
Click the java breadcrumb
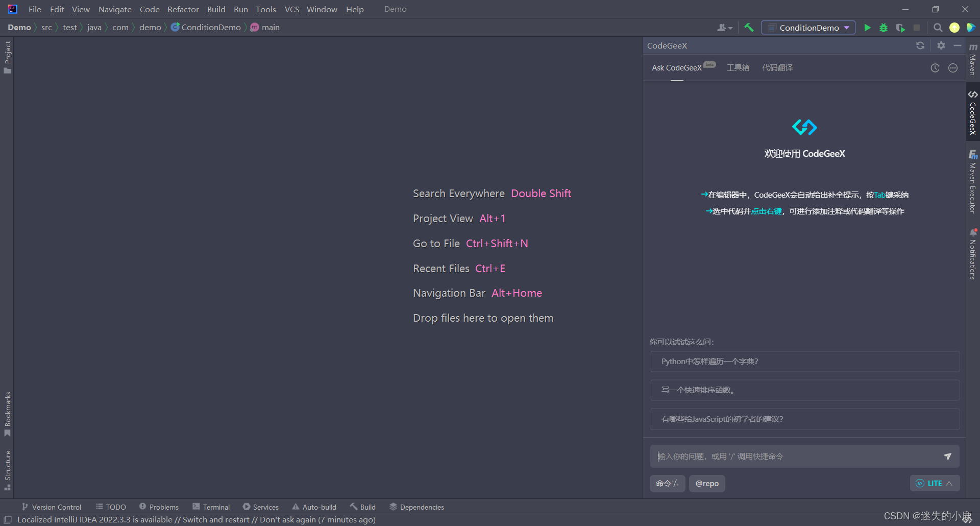[94, 28]
